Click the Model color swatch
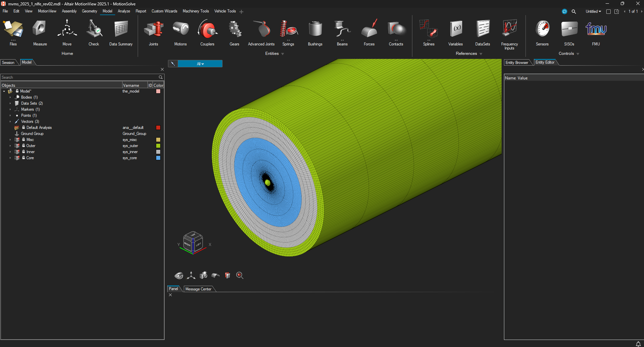 158,91
